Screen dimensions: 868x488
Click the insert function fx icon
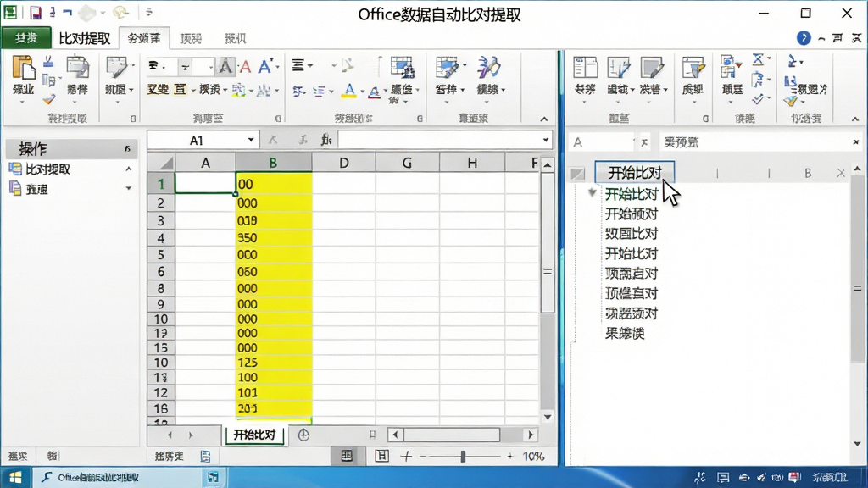point(326,140)
